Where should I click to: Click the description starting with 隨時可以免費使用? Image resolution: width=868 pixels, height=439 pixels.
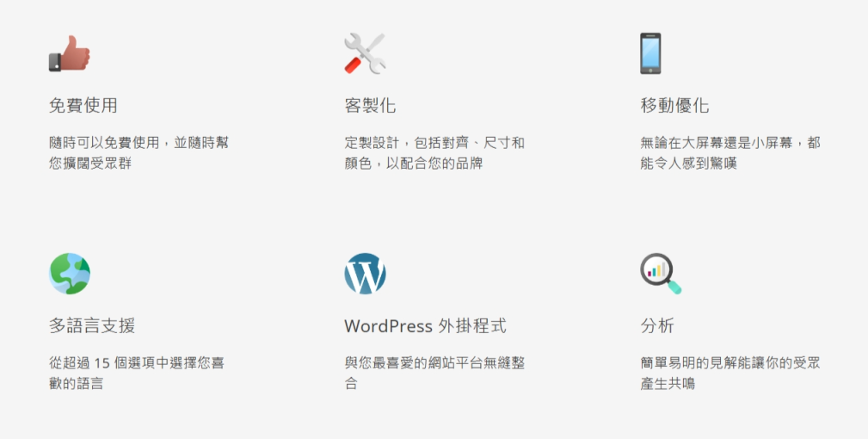pyautogui.click(x=139, y=143)
